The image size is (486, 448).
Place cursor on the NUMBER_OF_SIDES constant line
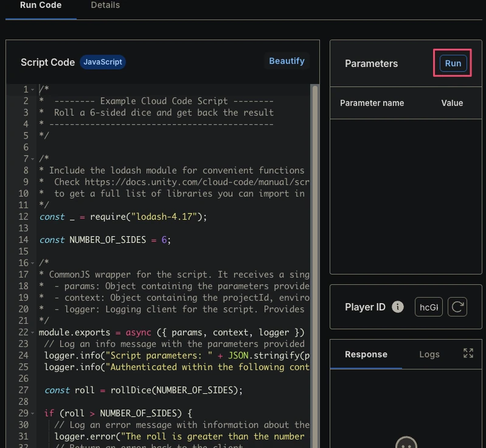coord(105,240)
